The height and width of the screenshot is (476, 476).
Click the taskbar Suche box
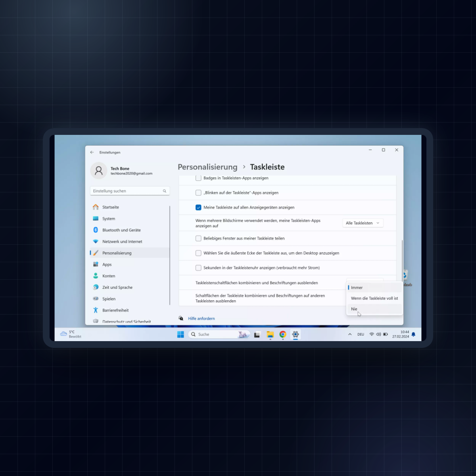click(x=219, y=334)
